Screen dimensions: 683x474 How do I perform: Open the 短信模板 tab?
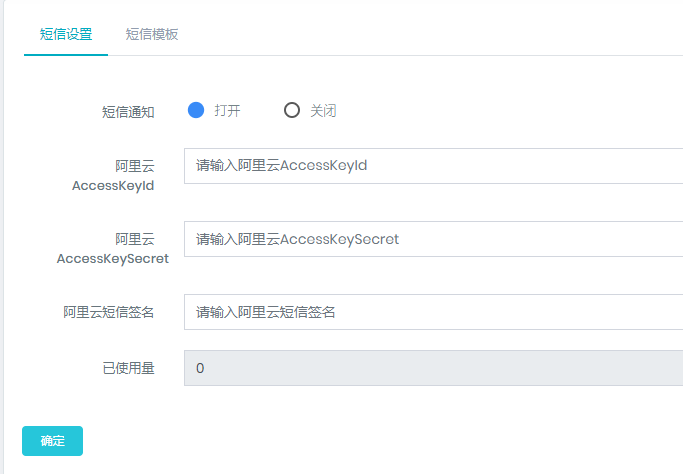[x=152, y=34]
